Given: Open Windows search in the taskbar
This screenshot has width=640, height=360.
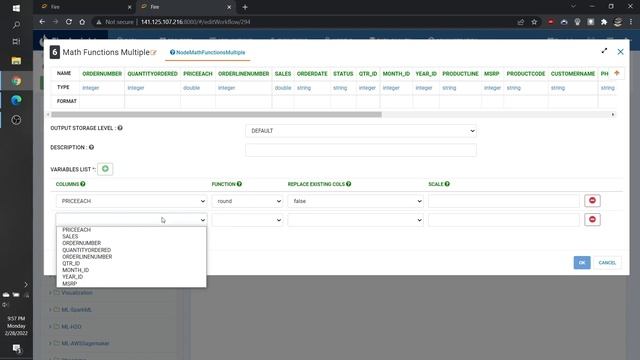Looking at the screenshot, I should point(16,25).
